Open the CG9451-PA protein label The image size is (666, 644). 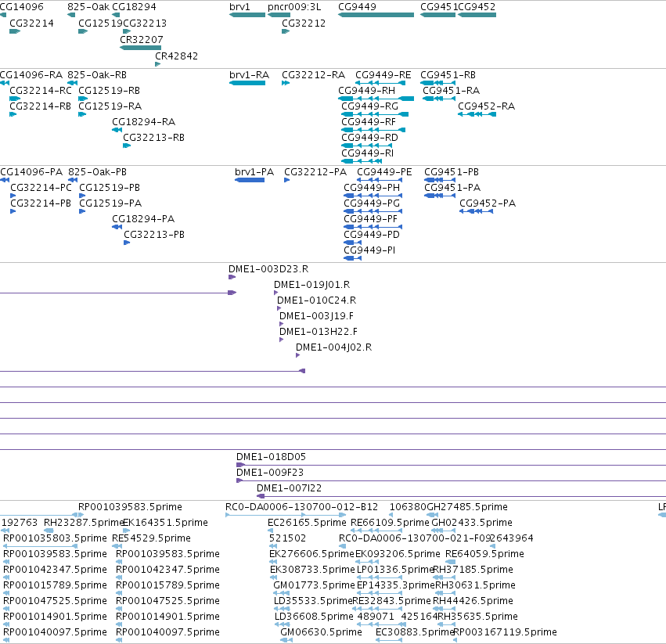452,188
